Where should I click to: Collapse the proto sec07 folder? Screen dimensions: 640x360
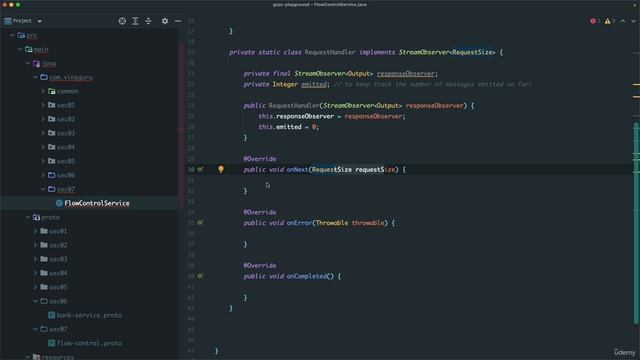[36, 329]
